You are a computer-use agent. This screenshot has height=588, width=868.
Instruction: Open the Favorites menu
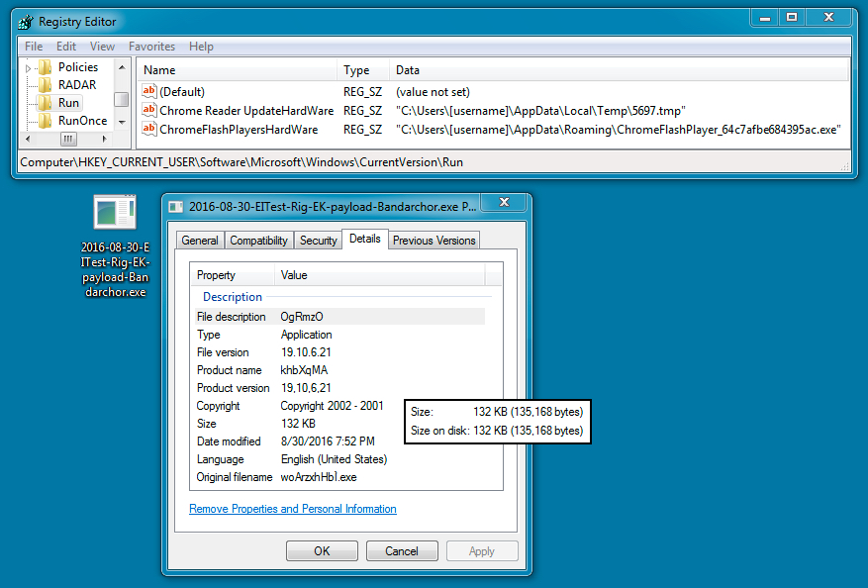click(151, 47)
